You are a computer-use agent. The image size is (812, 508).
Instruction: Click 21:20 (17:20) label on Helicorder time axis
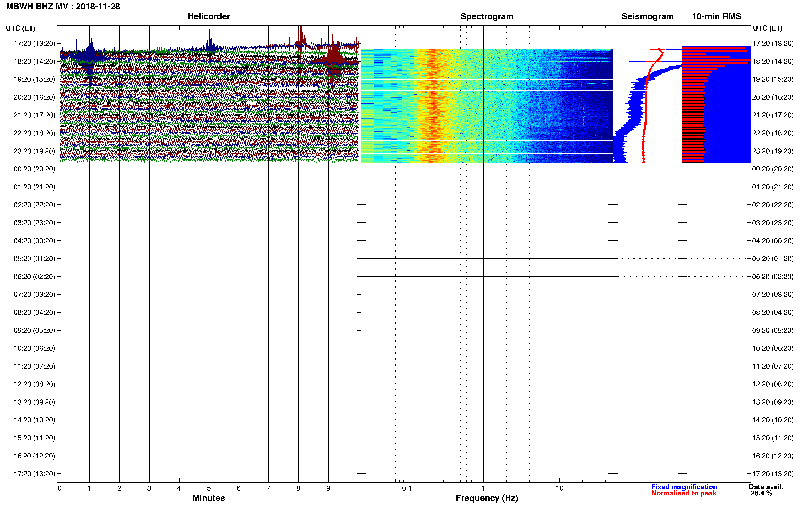34,115
